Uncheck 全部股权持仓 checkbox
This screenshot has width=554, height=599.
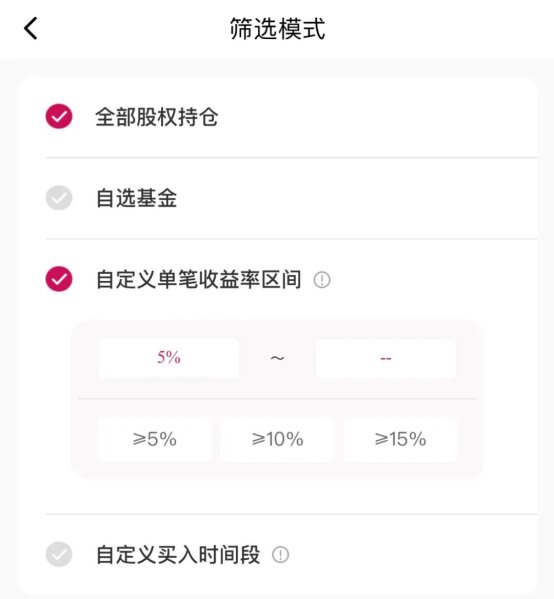(x=59, y=116)
